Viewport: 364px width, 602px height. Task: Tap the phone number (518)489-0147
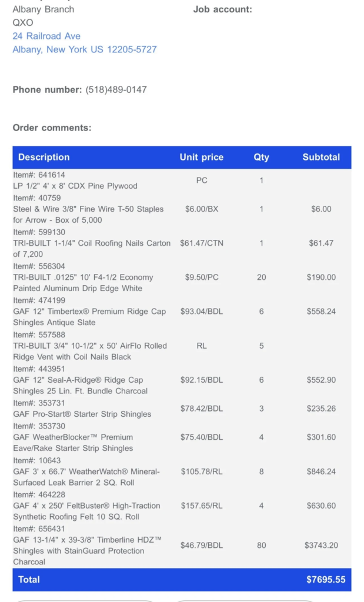coord(116,90)
